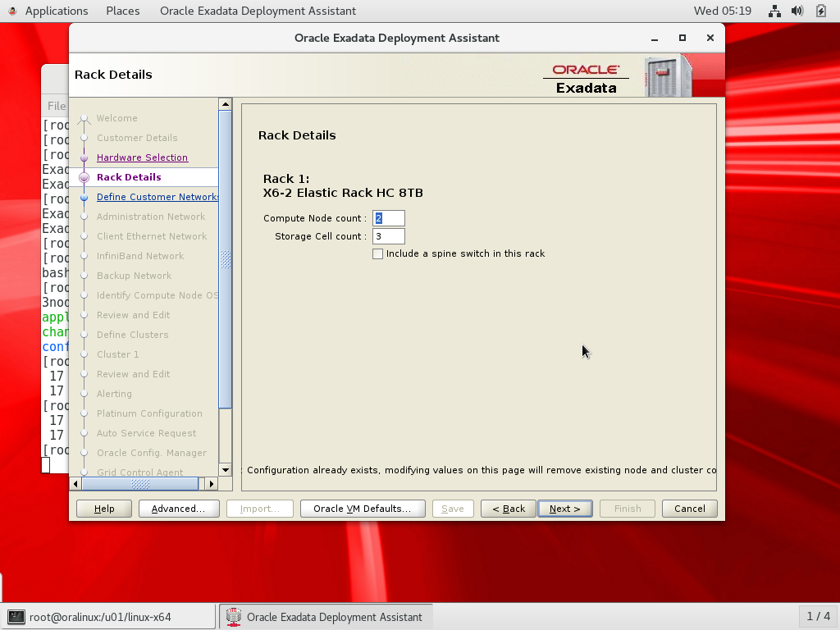Click the Define Customer Networks step bullet
Image resolution: width=840 pixels, height=630 pixels.
(84, 197)
